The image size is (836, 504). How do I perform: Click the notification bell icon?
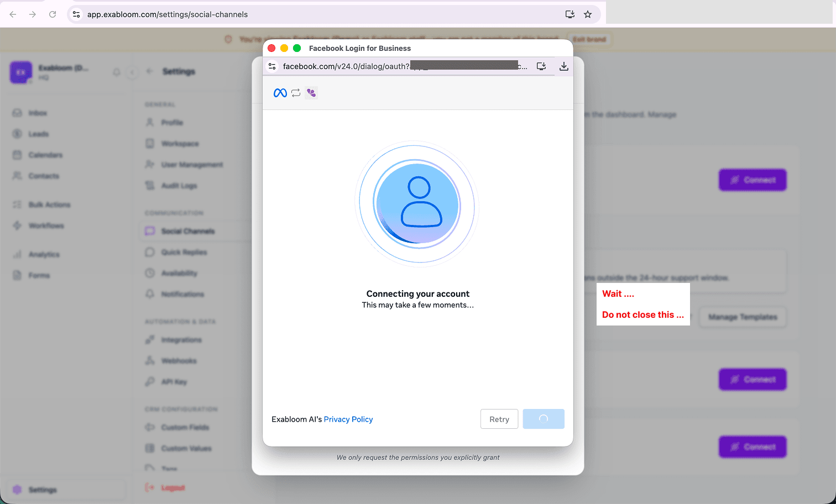117,72
